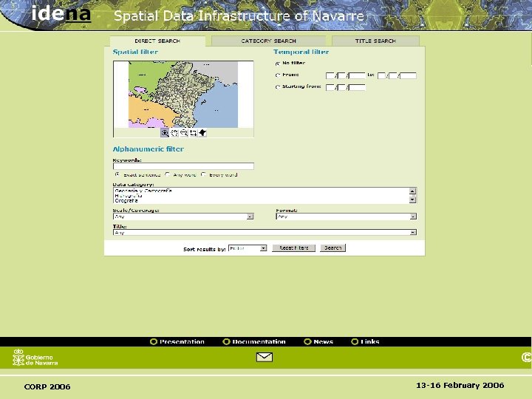532x399 pixels.
Task: Select the pan hand map tool
Action: [174, 133]
